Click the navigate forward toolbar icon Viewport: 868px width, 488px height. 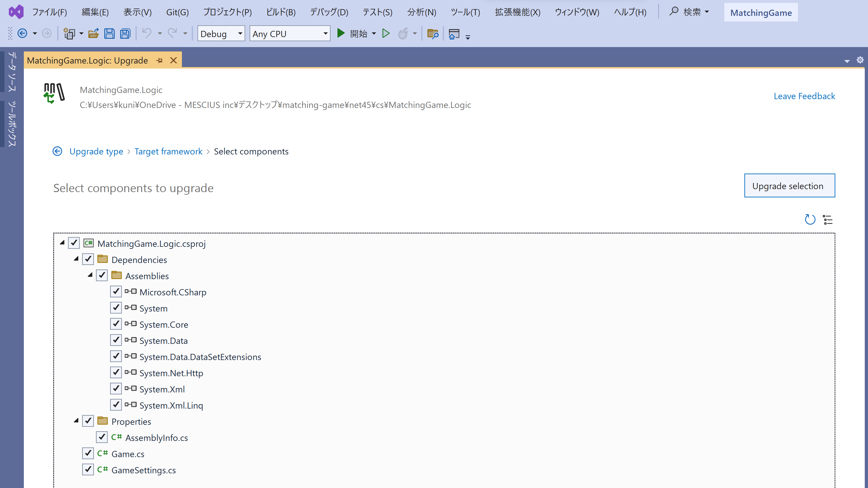coord(47,34)
